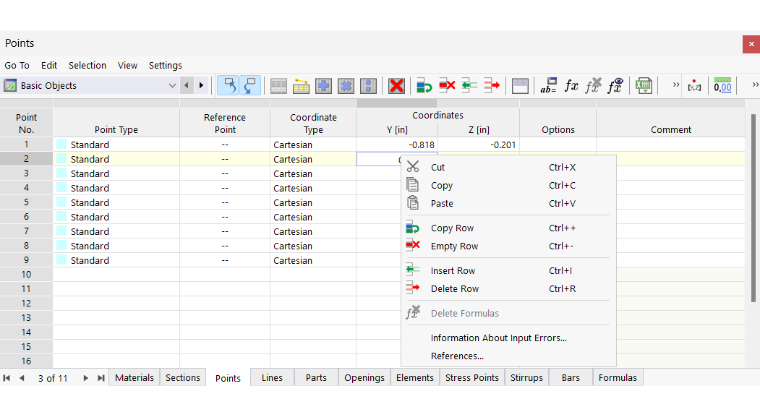Open the Settings menu
The height and width of the screenshot is (416, 760).
(165, 65)
